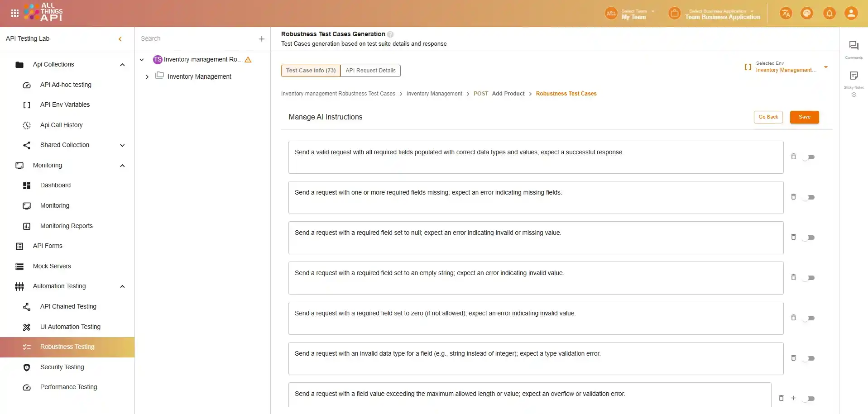Expand the Shared Collection section

[122, 145]
